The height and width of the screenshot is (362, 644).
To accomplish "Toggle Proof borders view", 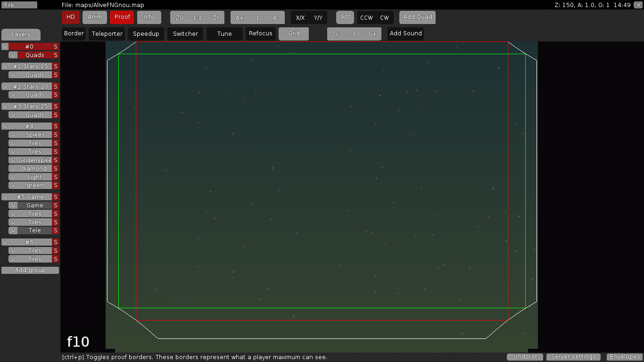I will pyautogui.click(x=122, y=17).
